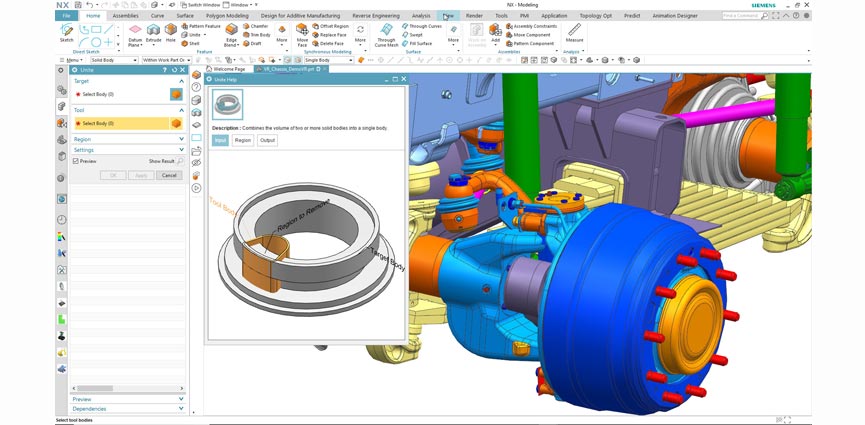The height and width of the screenshot is (425, 865).
Task: Click the Show Result button
Action: (x=164, y=161)
